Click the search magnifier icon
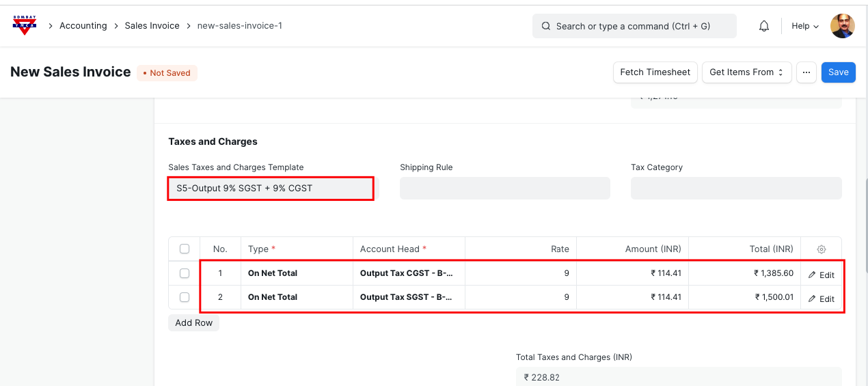Image resolution: width=868 pixels, height=386 pixels. point(546,26)
